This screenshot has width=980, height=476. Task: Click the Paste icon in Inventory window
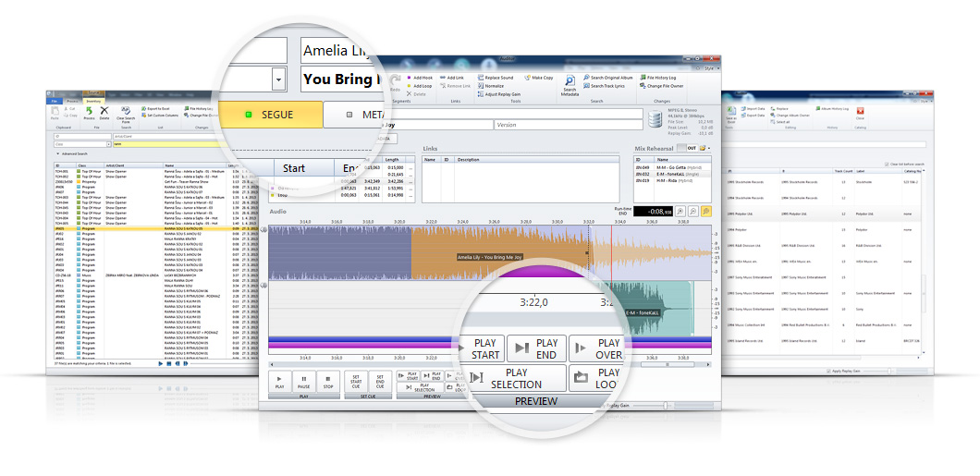pos(55,113)
